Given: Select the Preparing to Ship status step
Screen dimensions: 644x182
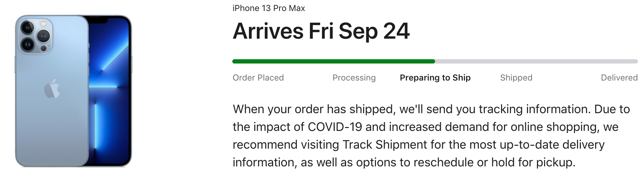Looking at the screenshot, I should pyautogui.click(x=435, y=78).
